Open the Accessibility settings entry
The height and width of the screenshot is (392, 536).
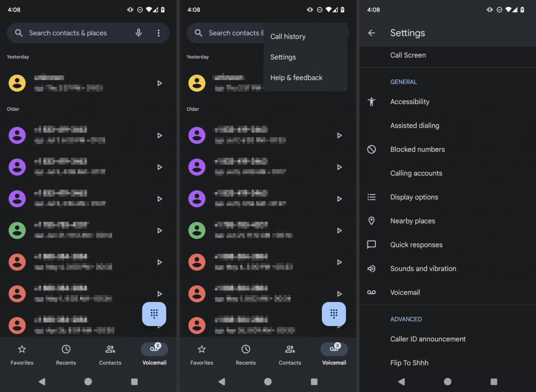tap(410, 102)
